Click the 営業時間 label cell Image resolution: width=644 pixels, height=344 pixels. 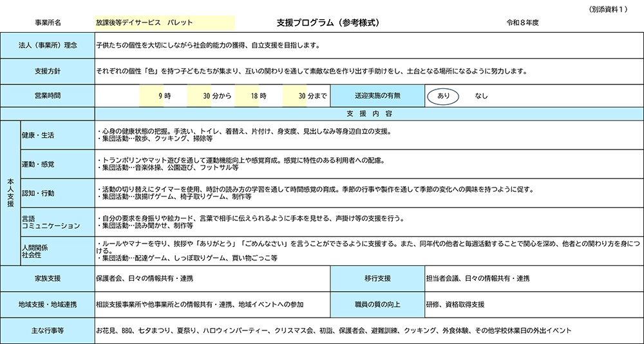click(48, 96)
